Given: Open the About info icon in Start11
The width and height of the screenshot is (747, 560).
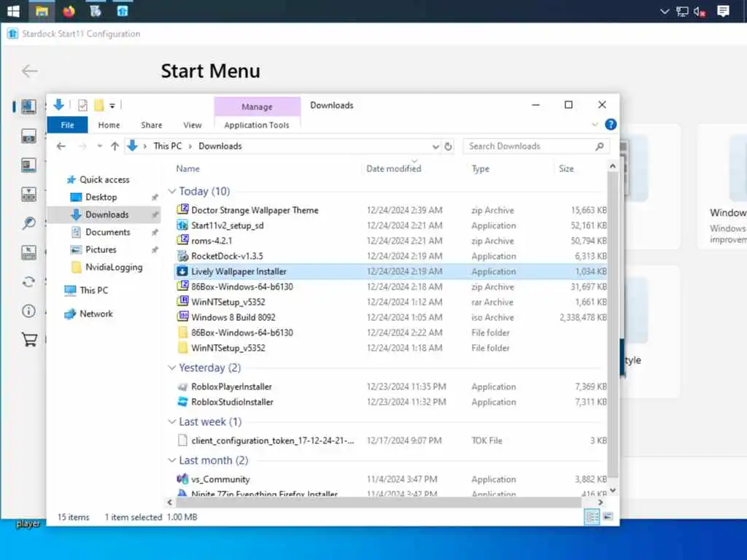Looking at the screenshot, I should [28, 311].
